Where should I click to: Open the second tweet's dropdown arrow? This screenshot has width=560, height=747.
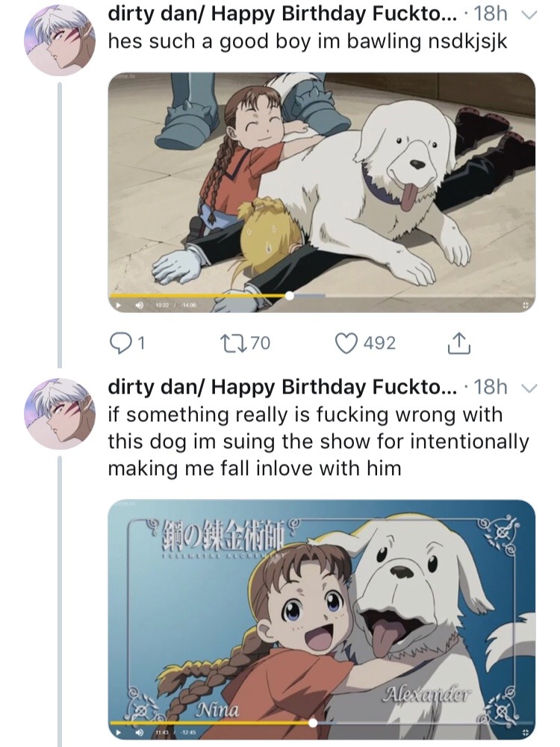[528, 388]
